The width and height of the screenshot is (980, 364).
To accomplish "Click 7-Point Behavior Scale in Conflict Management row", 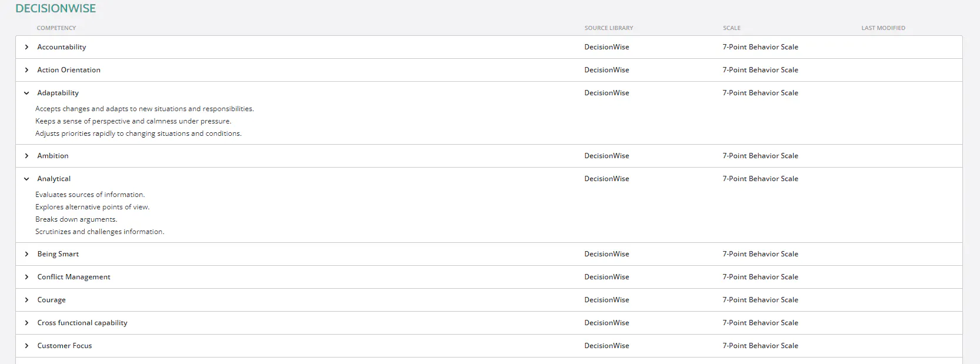I will click(x=761, y=277).
